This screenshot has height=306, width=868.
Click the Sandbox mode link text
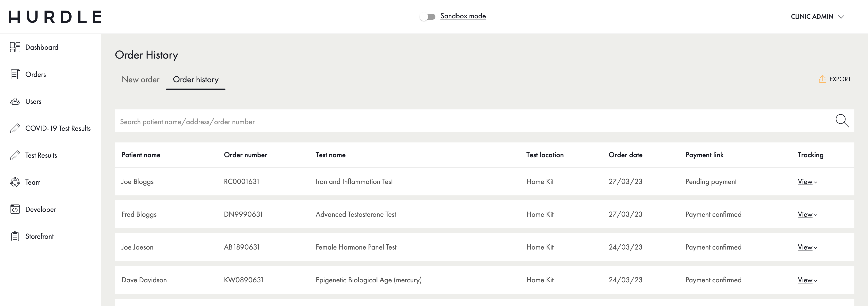[463, 16]
